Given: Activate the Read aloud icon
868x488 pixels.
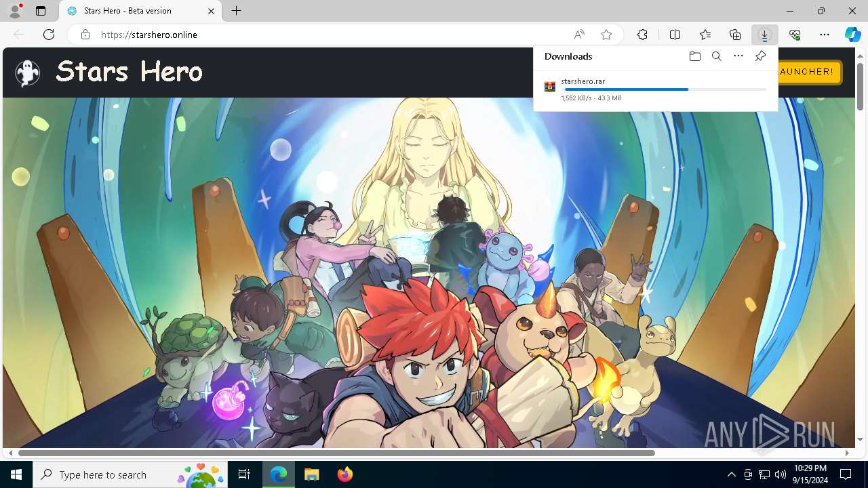Looking at the screenshot, I should (x=579, y=35).
